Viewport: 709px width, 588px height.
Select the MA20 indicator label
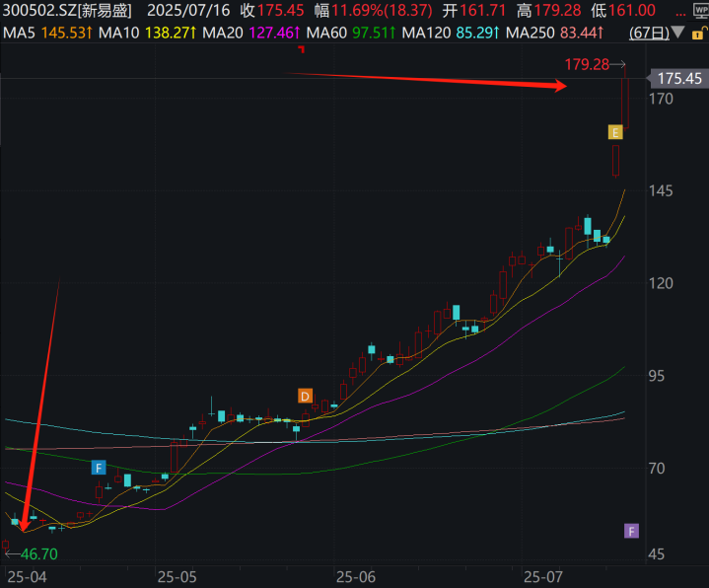223,33
